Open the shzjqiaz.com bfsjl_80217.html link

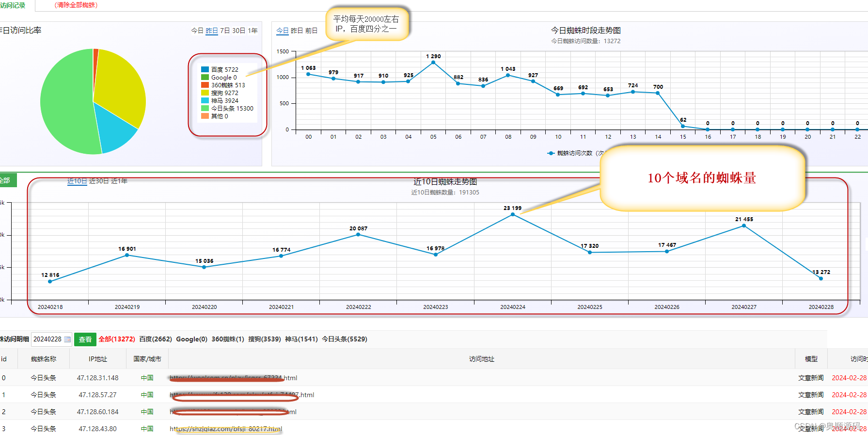pos(226,429)
